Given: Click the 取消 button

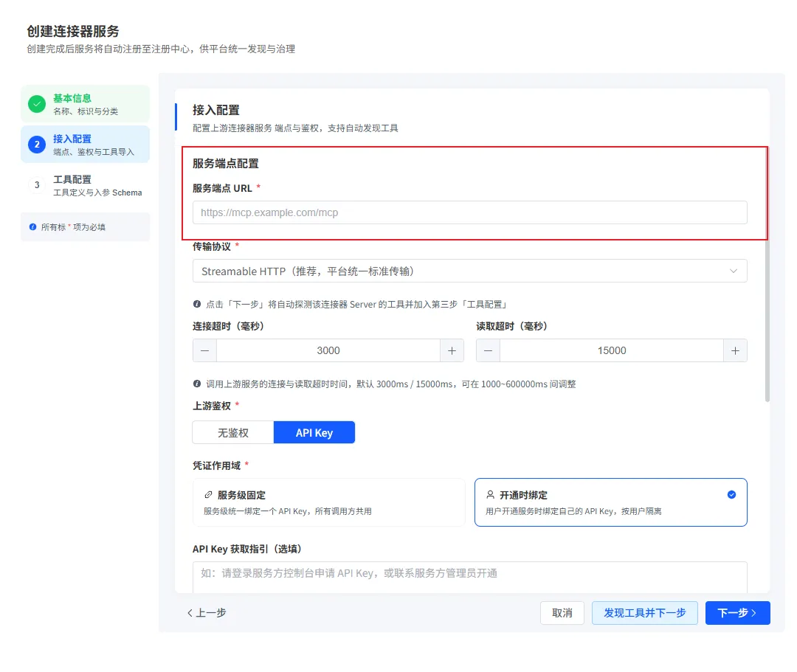Looking at the screenshot, I should 562,612.
